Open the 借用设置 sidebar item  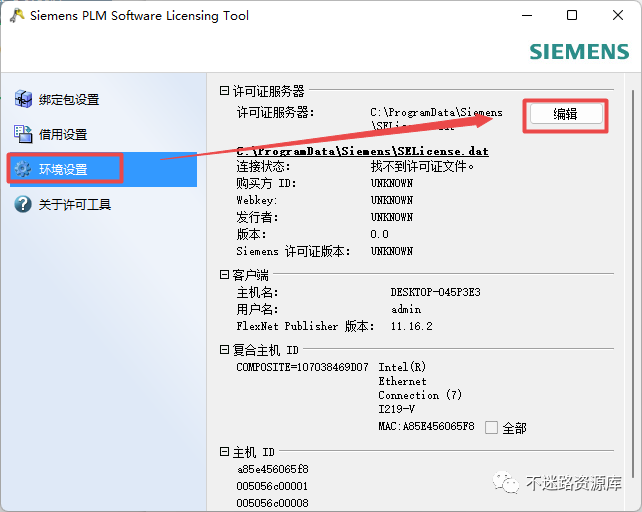coord(103,134)
